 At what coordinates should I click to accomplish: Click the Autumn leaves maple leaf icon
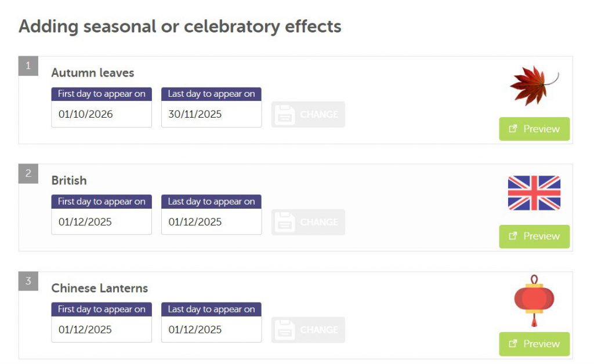[x=534, y=85]
